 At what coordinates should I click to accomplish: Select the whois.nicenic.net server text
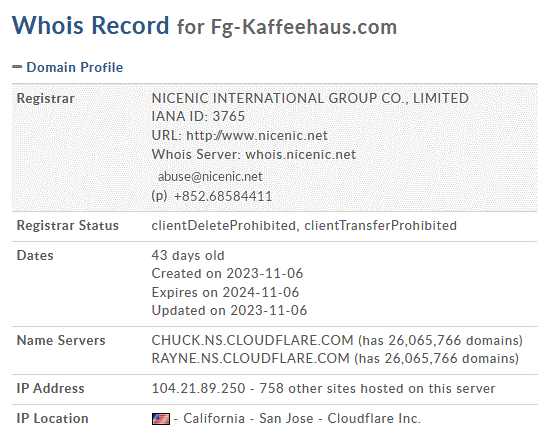tap(300, 154)
